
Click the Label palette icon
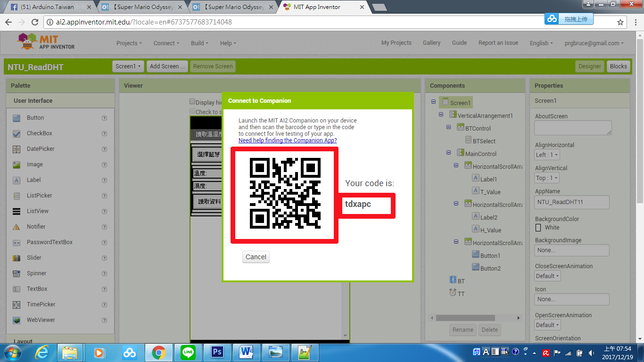(x=17, y=180)
